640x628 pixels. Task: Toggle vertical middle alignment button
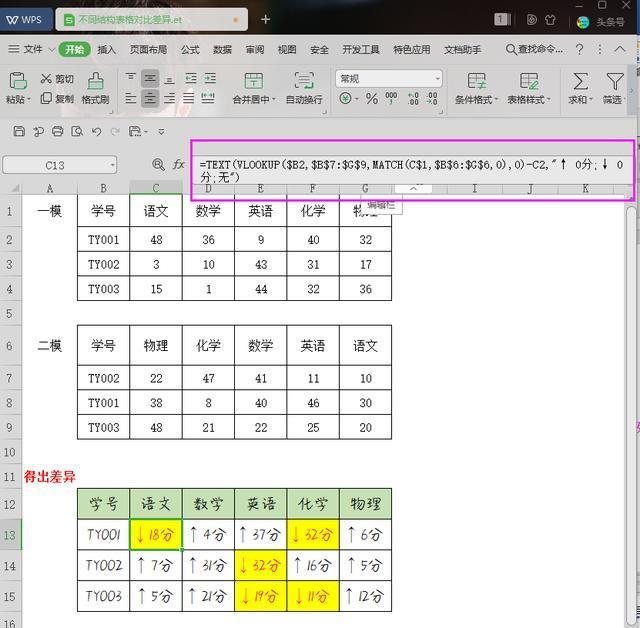click(x=150, y=78)
